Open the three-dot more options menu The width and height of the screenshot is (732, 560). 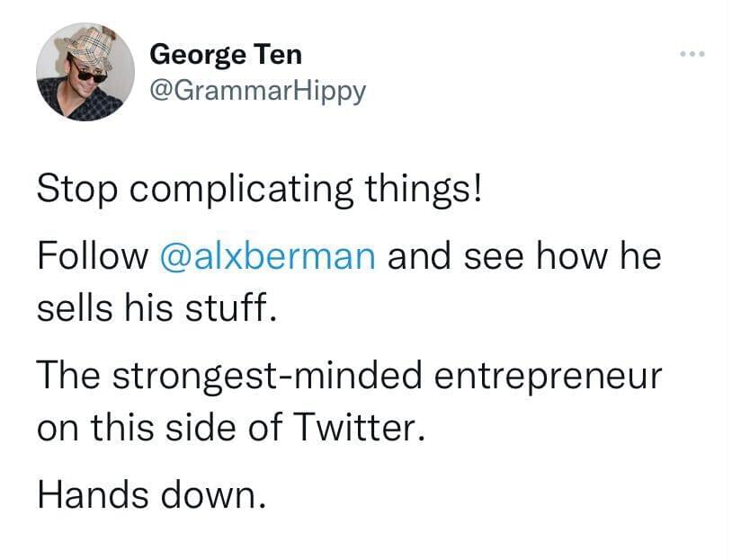pyautogui.click(x=692, y=54)
